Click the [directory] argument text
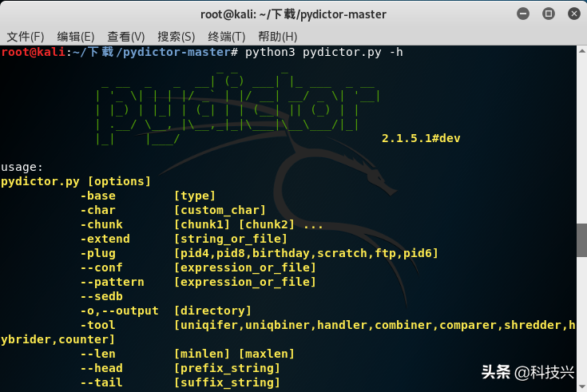The image size is (587, 392). tap(212, 311)
